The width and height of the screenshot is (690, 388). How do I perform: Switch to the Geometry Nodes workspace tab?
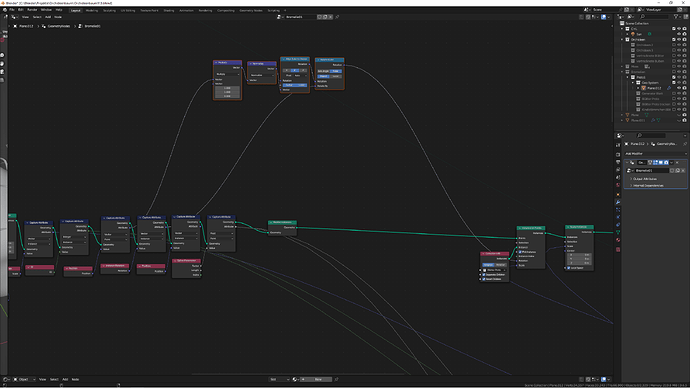pyautogui.click(x=251, y=10)
